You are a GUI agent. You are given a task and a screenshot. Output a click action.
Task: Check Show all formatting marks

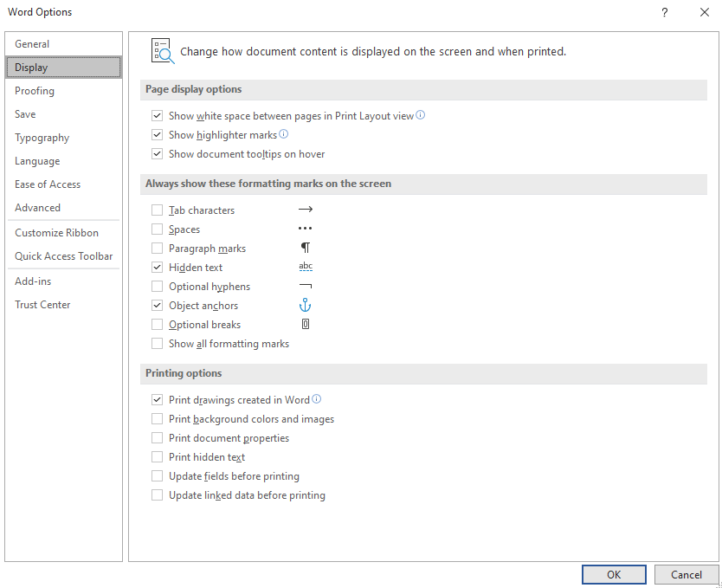tap(157, 344)
